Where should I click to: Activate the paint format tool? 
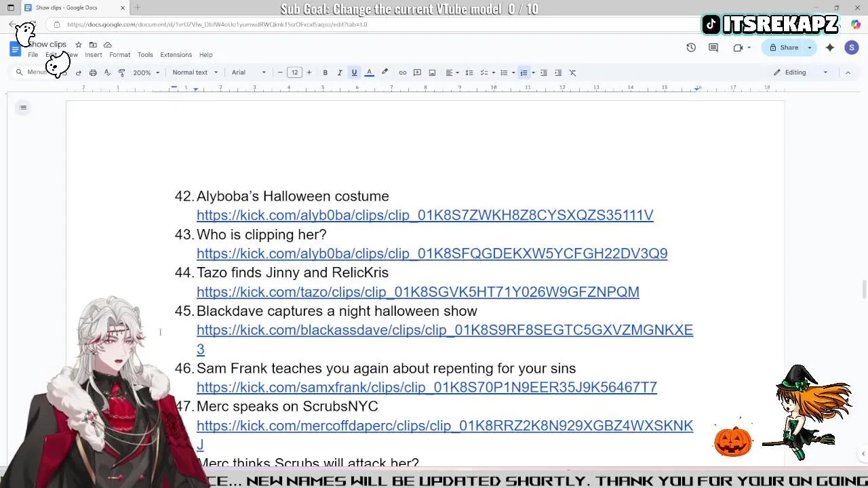coord(121,73)
